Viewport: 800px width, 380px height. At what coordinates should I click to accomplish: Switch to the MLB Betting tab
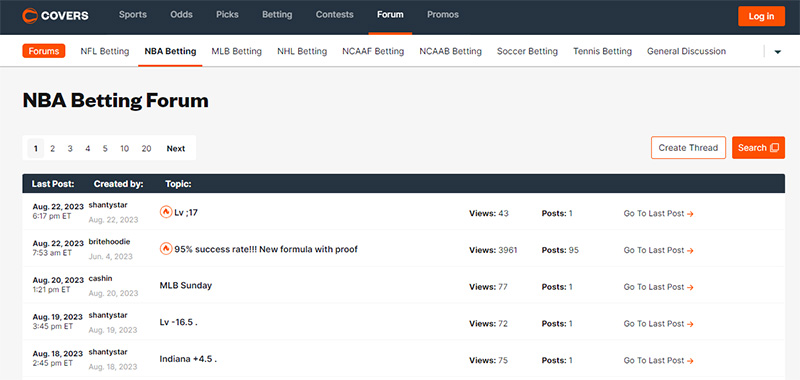[x=237, y=51]
